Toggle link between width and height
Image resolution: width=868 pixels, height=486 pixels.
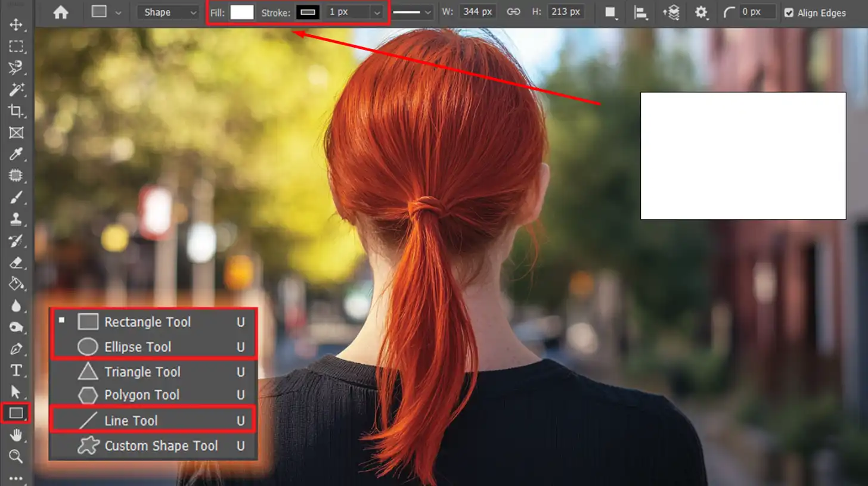pos(513,12)
